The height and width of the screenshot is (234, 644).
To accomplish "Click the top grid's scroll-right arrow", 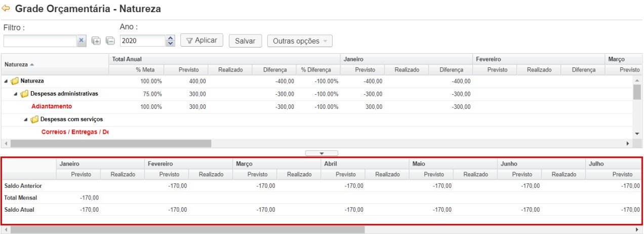I will [x=628, y=144].
